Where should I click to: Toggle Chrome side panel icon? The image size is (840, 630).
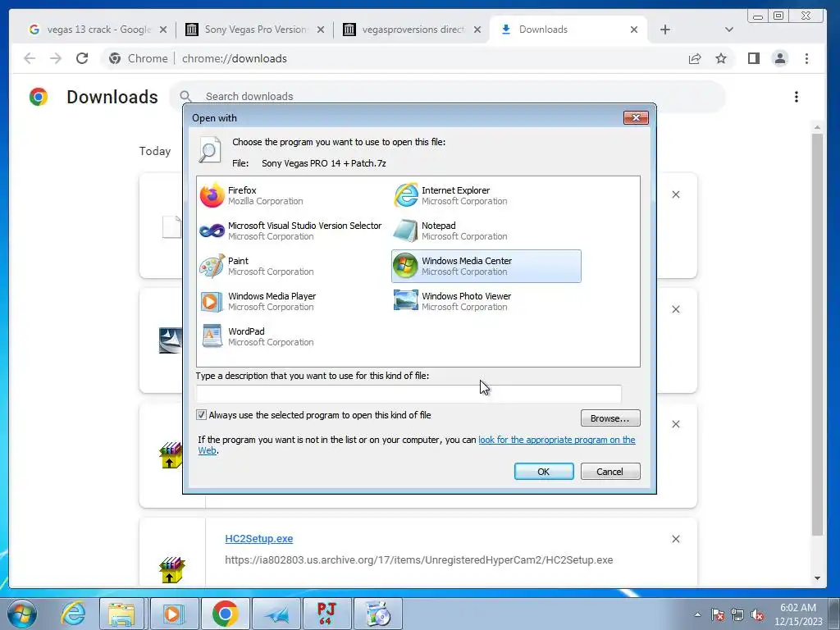point(754,58)
